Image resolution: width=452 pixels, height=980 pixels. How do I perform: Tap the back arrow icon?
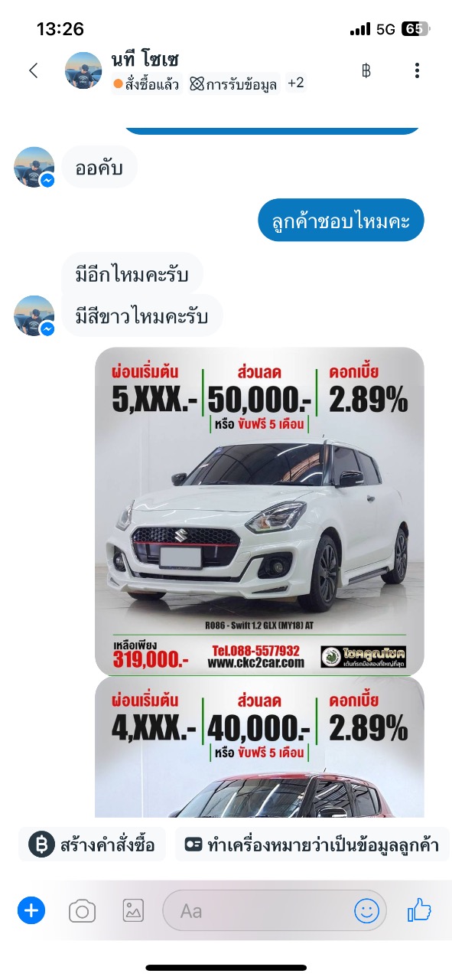(x=33, y=70)
